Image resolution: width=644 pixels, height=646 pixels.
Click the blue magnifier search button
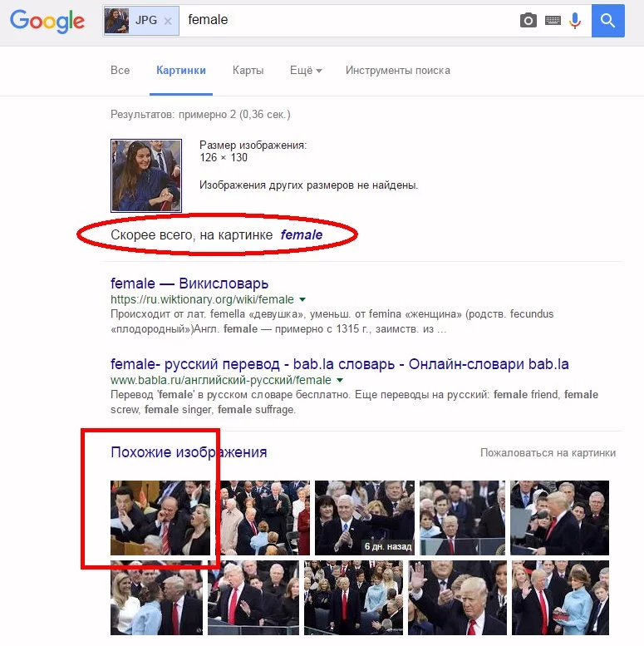click(x=607, y=21)
